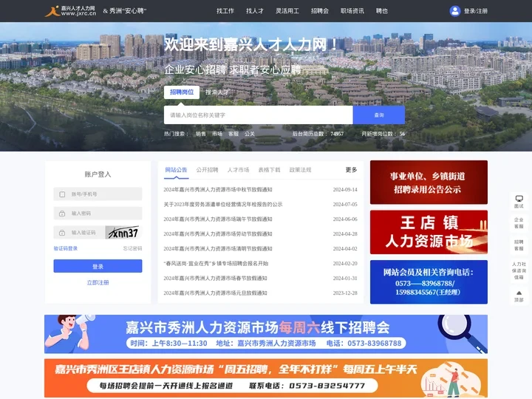Open 聘也 in the top navigation
Image resolution: width=532 pixels, height=399 pixels.
coord(382,11)
